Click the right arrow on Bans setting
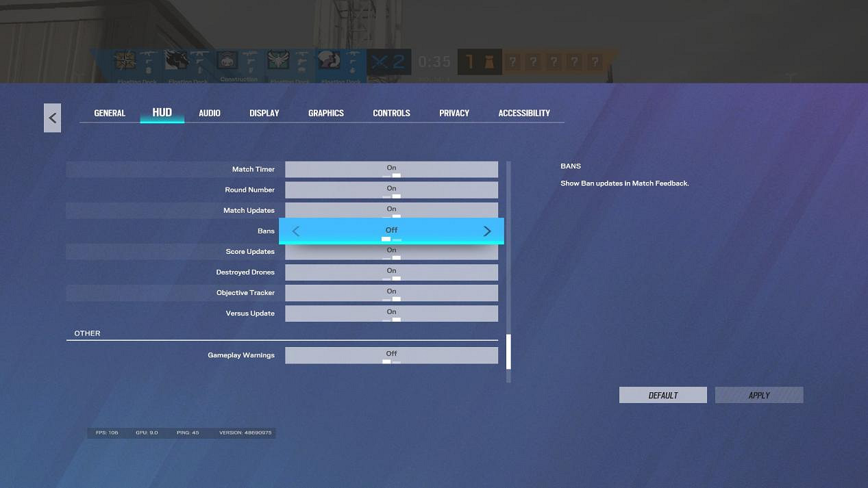868x488 pixels. [487, 231]
